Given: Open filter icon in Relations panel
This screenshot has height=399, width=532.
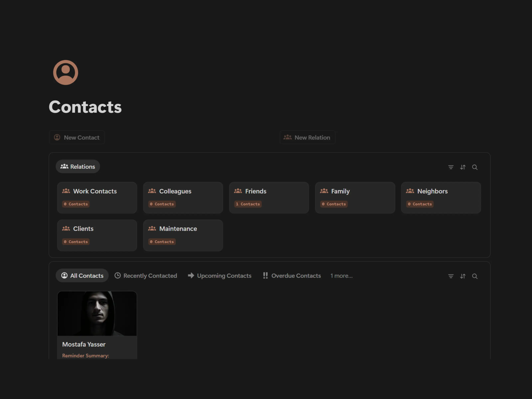Looking at the screenshot, I should coord(451,167).
